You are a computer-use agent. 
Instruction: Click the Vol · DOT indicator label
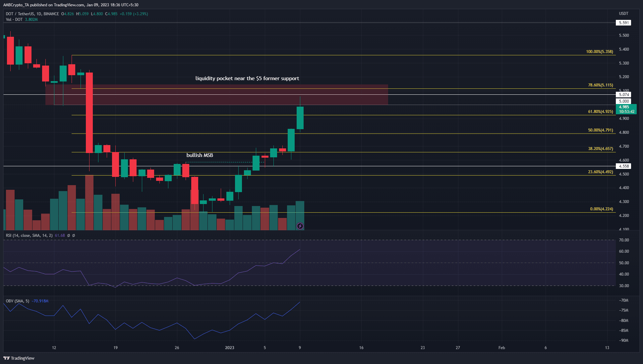coord(14,20)
